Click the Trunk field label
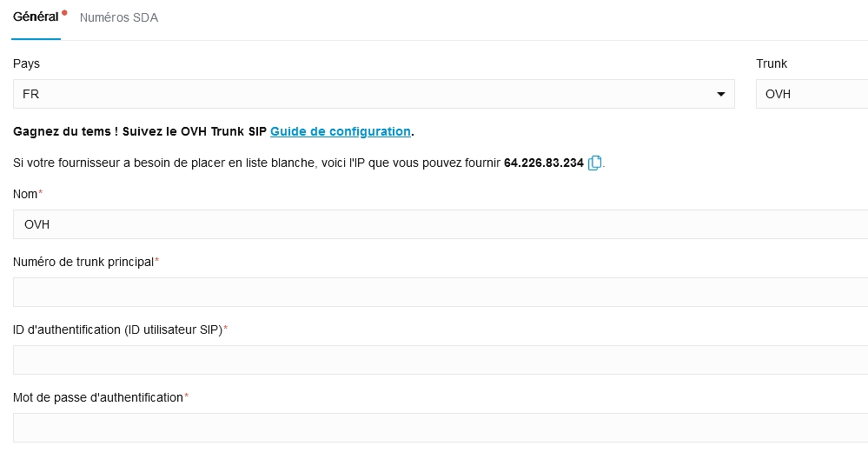 pyautogui.click(x=772, y=63)
